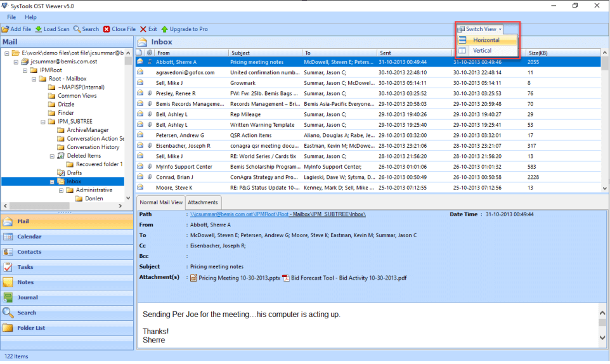The width and height of the screenshot is (610, 364).
Task: Open the Journal section in sidebar
Action: [x=27, y=297]
